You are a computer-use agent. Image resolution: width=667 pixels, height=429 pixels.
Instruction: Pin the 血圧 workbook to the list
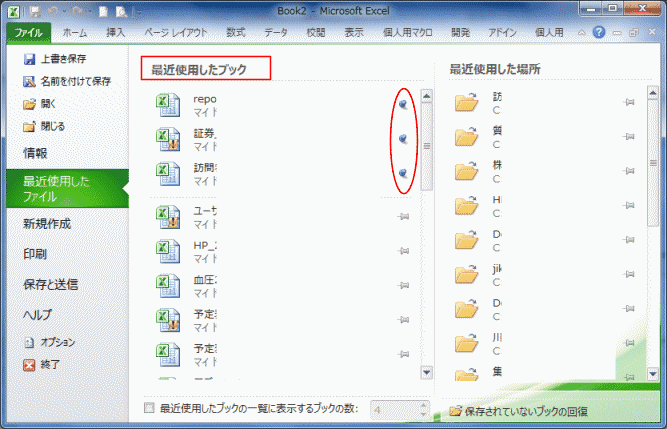[x=403, y=286]
